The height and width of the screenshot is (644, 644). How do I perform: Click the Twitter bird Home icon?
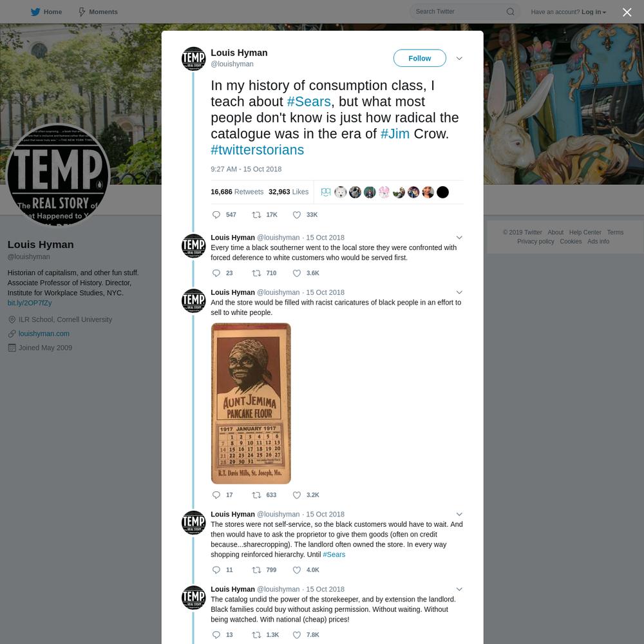35,12
